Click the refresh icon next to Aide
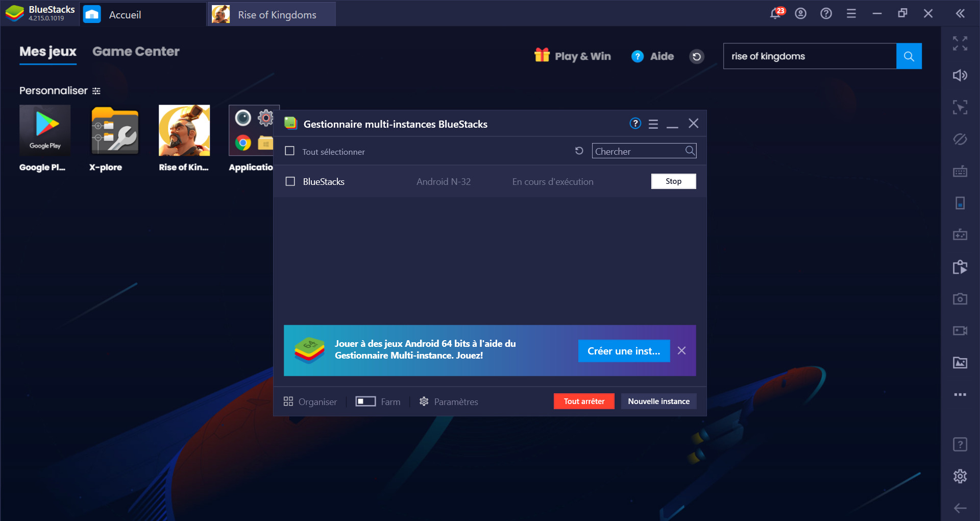980x521 pixels. 697,56
